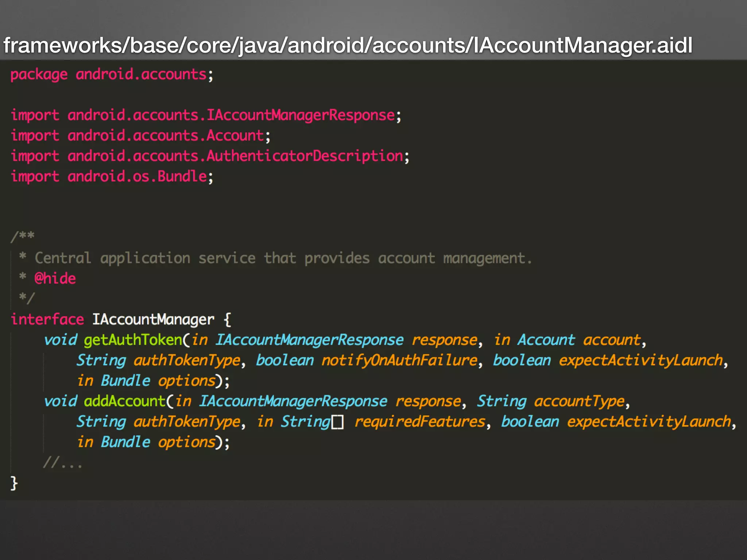The width and height of the screenshot is (747, 560).
Task: Click the '//...' comment line
Action: tap(63, 463)
